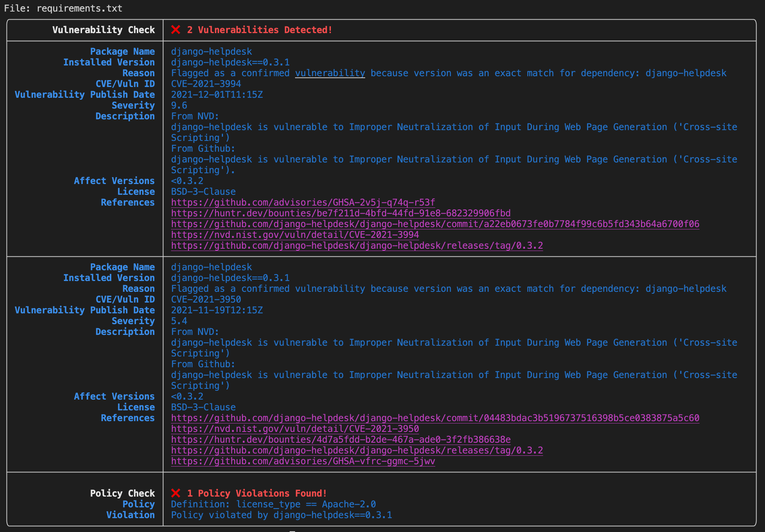
Task: Open the 04483bdac3b5 commit link
Action: tap(435, 418)
